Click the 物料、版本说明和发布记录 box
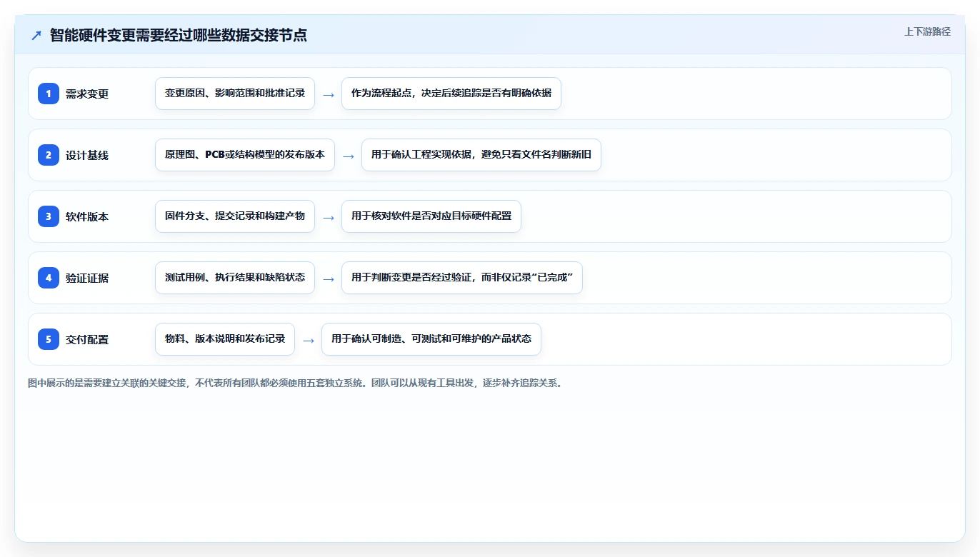980x557 pixels. coord(225,339)
